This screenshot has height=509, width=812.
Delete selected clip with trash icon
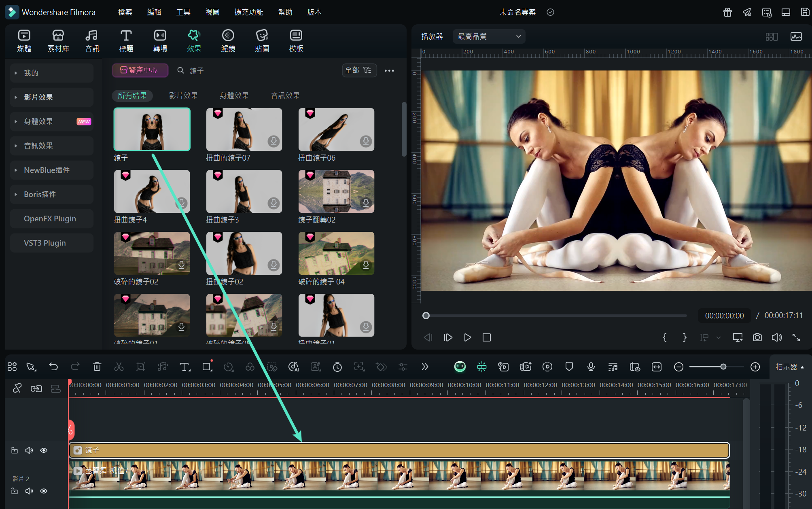[97, 367]
